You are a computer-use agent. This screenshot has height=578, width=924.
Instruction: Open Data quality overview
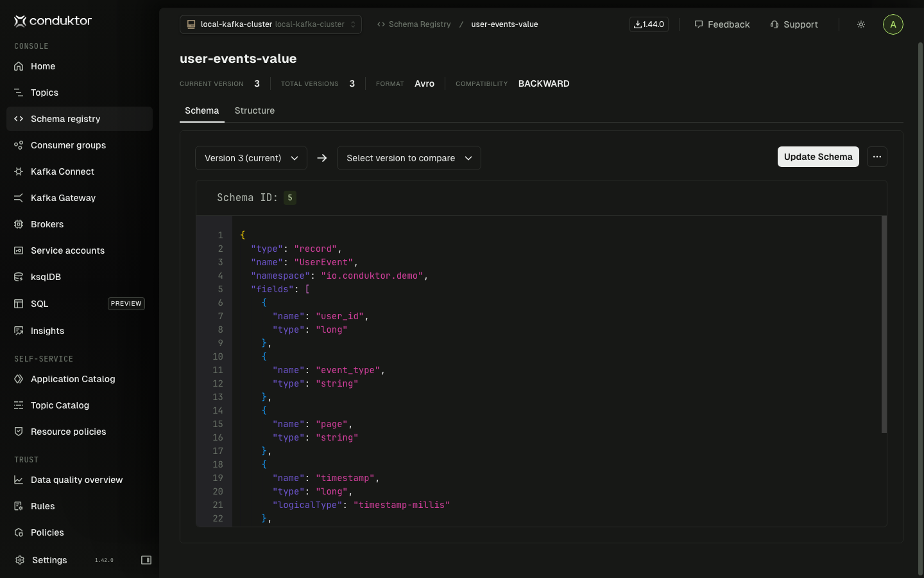[76, 480]
